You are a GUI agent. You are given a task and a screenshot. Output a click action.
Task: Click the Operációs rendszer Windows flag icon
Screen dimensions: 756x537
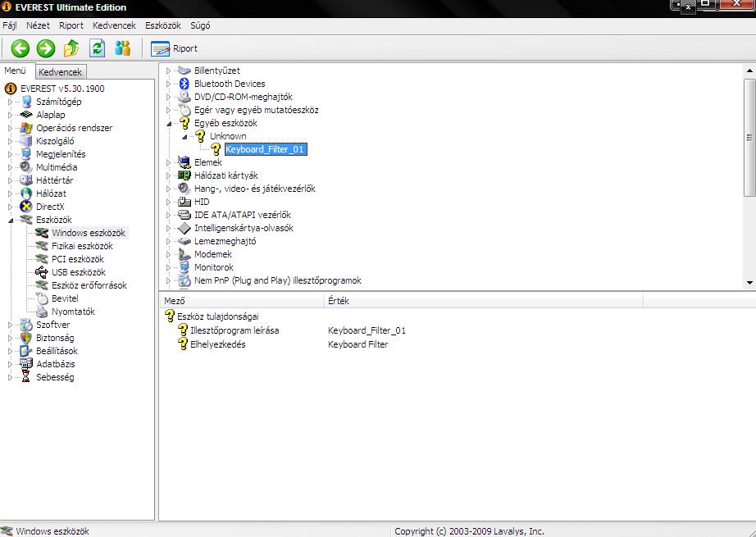tap(26, 128)
